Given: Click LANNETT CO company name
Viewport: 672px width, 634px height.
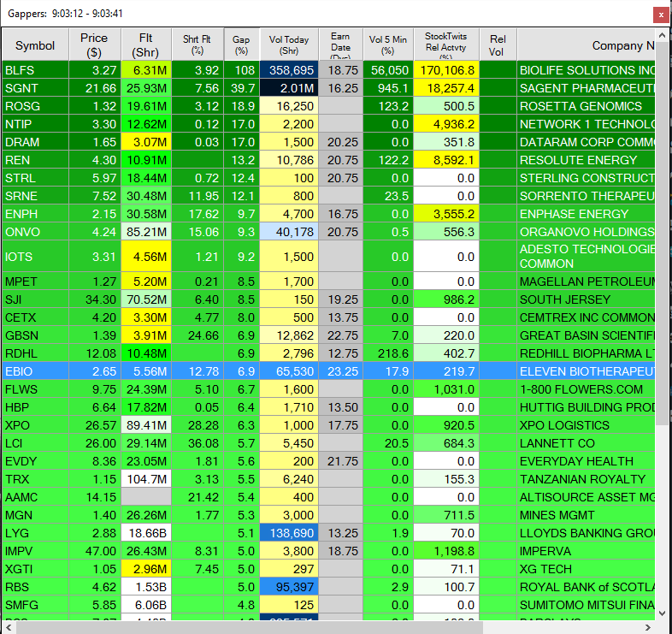Looking at the screenshot, I should coord(587,443).
